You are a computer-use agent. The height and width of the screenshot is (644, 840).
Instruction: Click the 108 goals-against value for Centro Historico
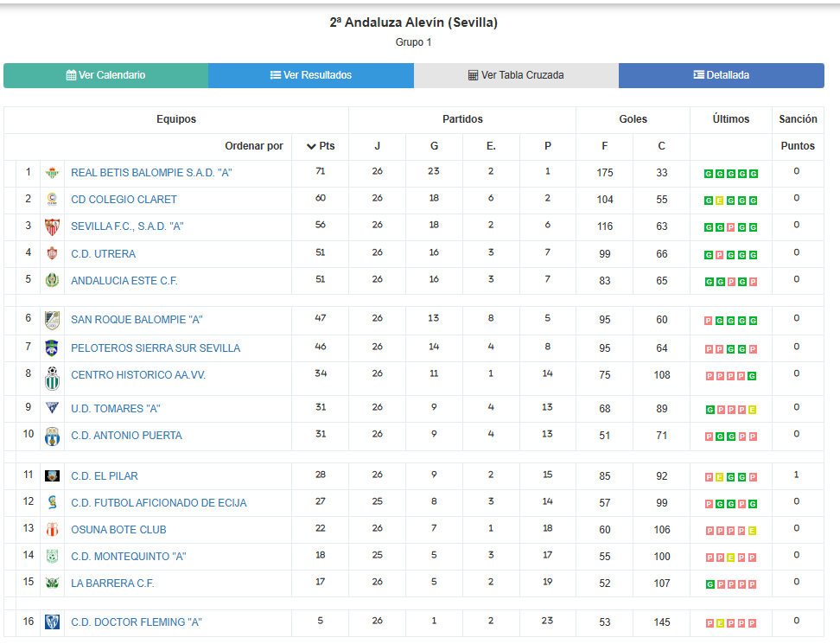662,375
